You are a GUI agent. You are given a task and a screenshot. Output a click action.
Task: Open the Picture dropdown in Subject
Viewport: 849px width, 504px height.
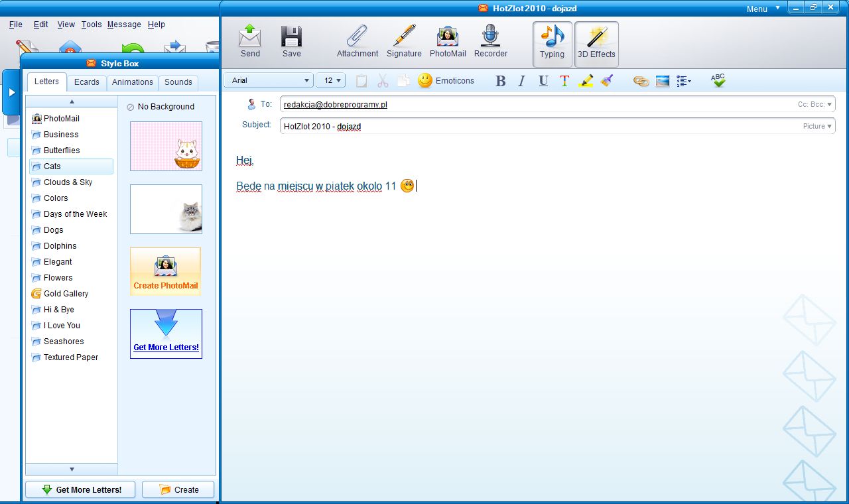click(817, 126)
